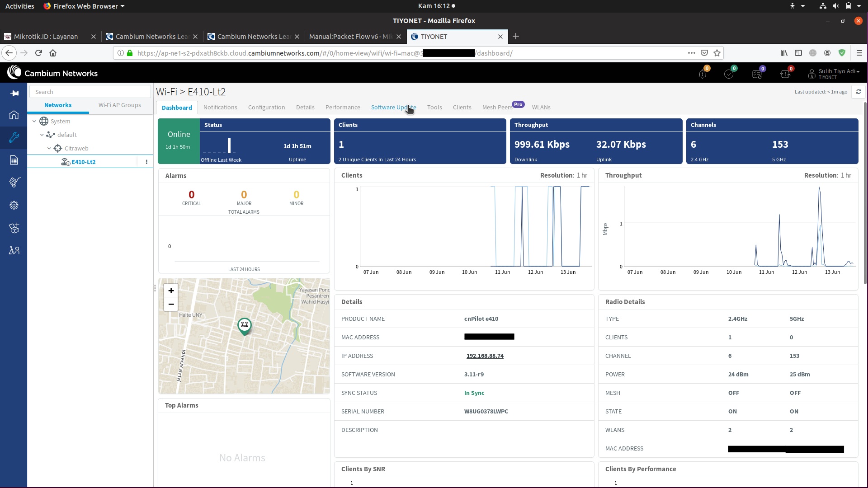The width and height of the screenshot is (868, 488).
Task: Open the Details tab
Action: (305, 107)
